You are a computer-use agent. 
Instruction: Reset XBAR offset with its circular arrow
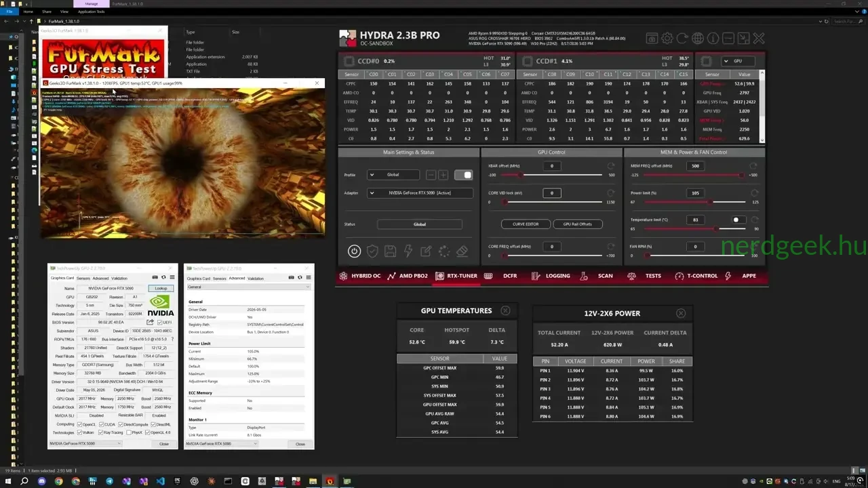pyautogui.click(x=611, y=166)
